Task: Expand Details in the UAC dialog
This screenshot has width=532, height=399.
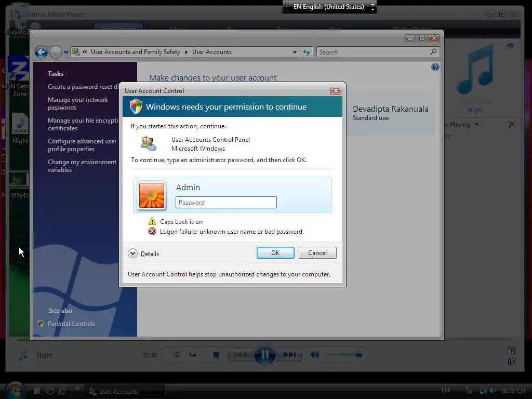Action: pos(143,254)
